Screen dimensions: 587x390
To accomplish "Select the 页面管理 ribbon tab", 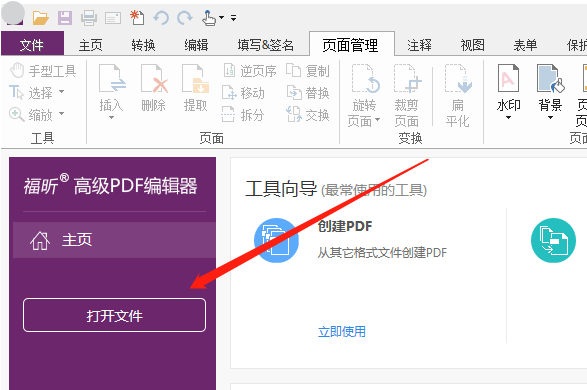I will coord(351,45).
